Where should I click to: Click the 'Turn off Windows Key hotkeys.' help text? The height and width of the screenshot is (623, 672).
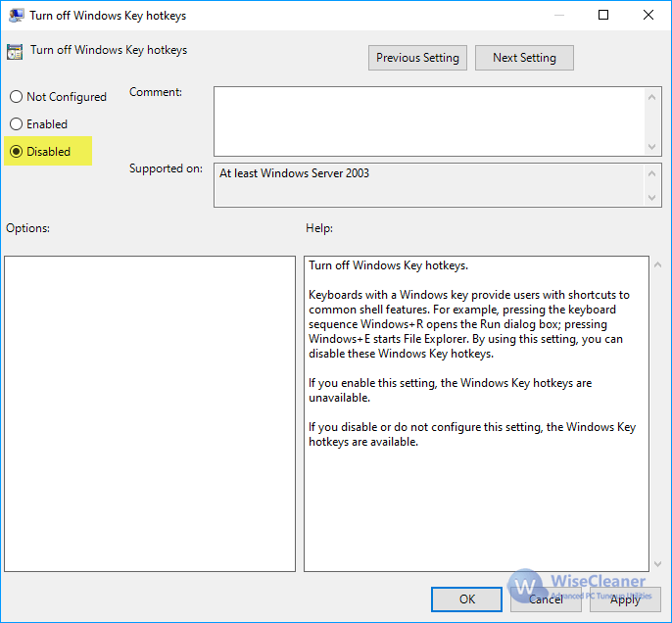click(x=388, y=265)
